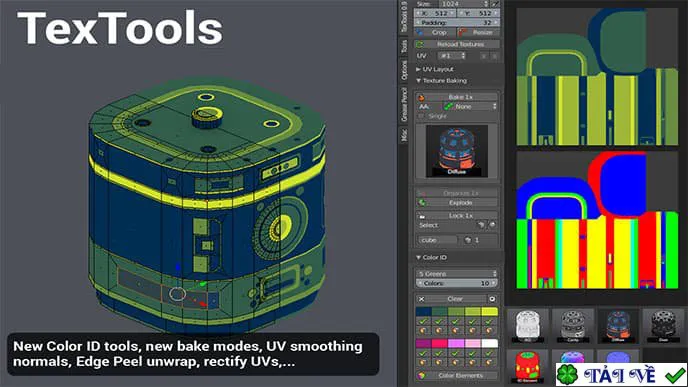Select the Diffuse bake mode preview

coord(457,151)
